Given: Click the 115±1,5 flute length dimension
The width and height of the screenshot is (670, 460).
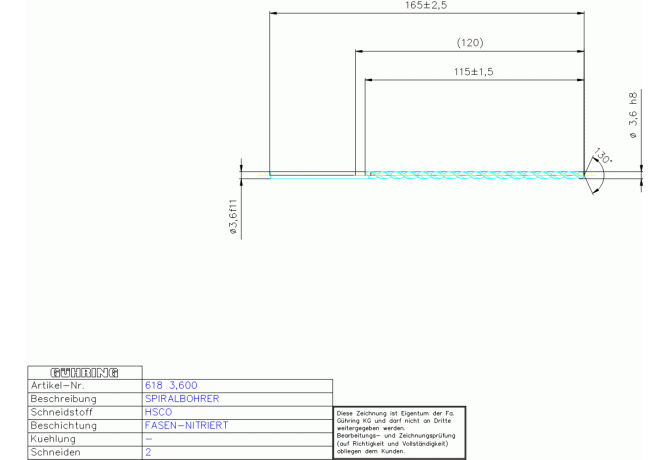Looking at the screenshot, I should pyautogui.click(x=473, y=72).
